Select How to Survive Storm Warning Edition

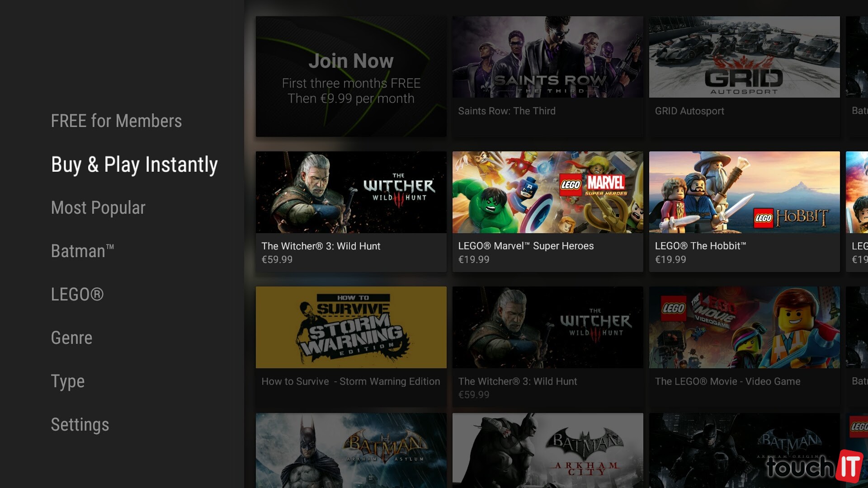point(351,328)
